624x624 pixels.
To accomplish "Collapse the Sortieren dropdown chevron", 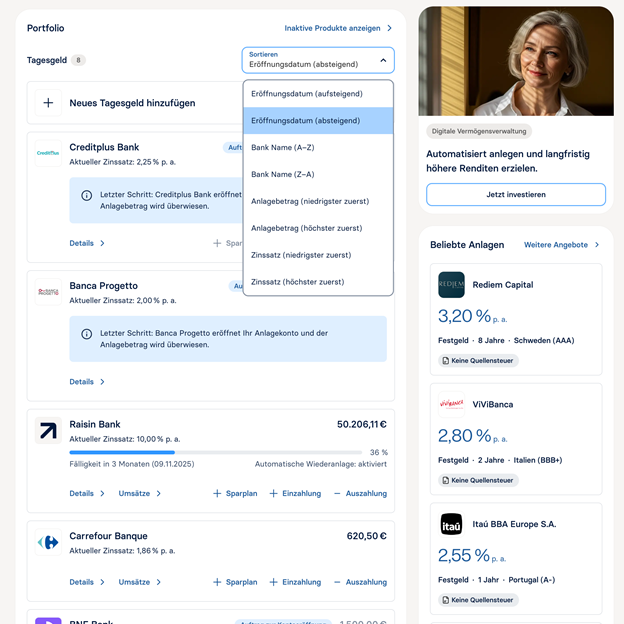I will [383, 60].
